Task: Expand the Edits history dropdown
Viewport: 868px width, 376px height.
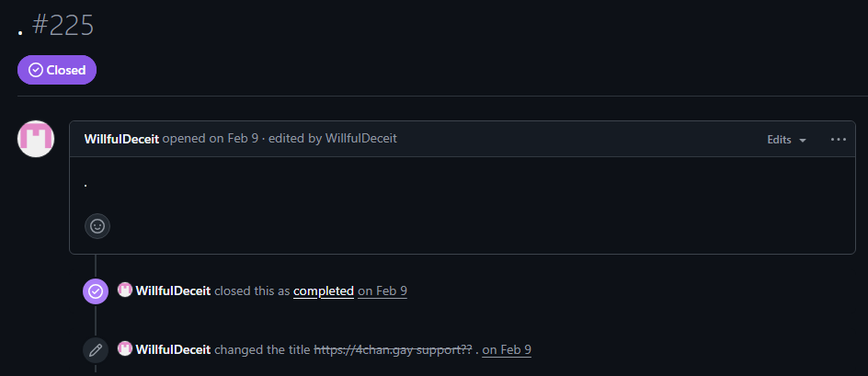Action: pos(786,140)
